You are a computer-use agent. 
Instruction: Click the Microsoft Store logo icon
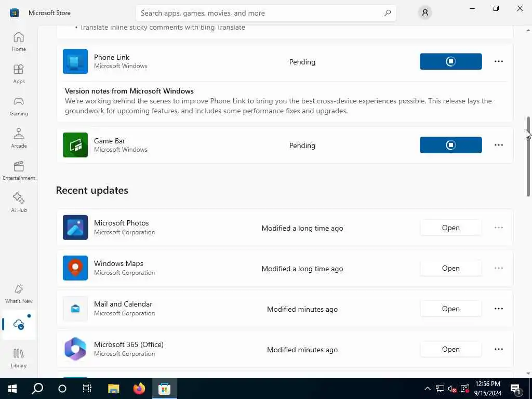click(14, 13)
